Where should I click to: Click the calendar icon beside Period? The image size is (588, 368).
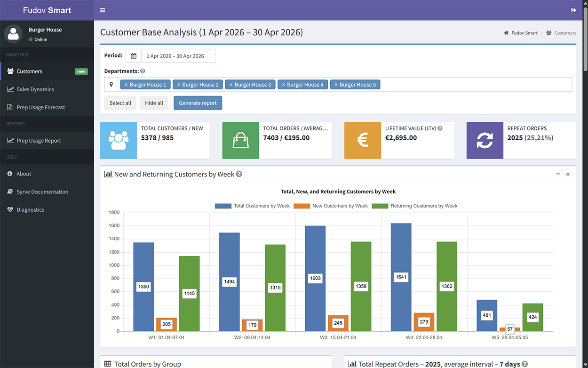(x=134, y=56)
